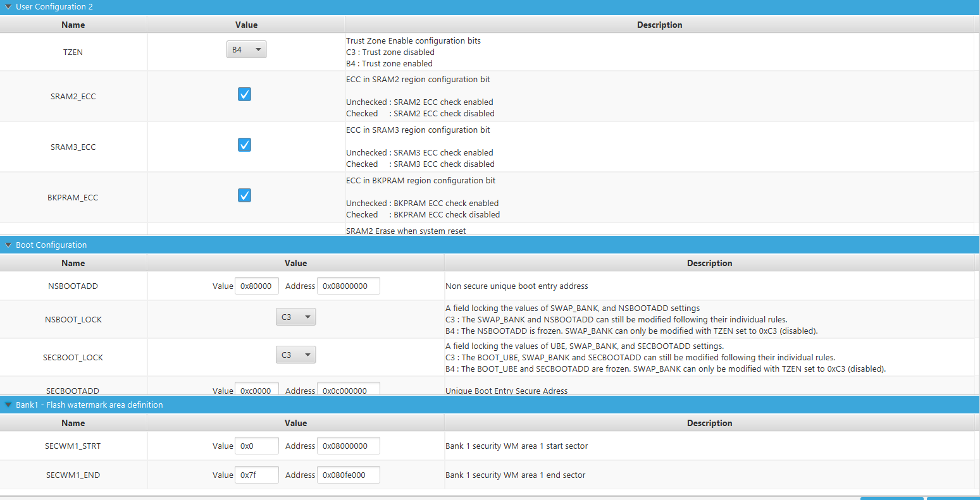The width and height of the screenshot is (980, 500).
Task: Open the NSBOOT_LOCK dropdown
Action: [x=295, y=317]
